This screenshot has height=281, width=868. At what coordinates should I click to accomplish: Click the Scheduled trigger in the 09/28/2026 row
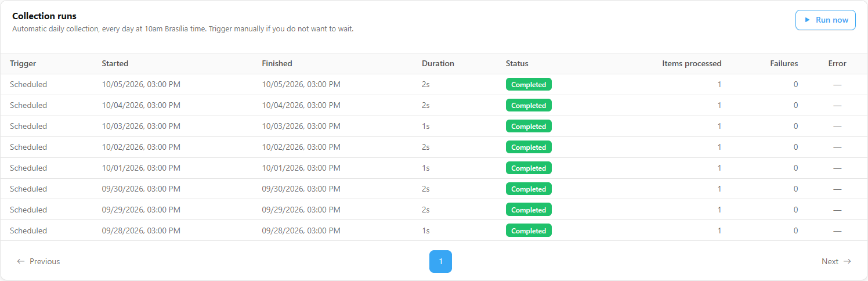coord(28,230)
